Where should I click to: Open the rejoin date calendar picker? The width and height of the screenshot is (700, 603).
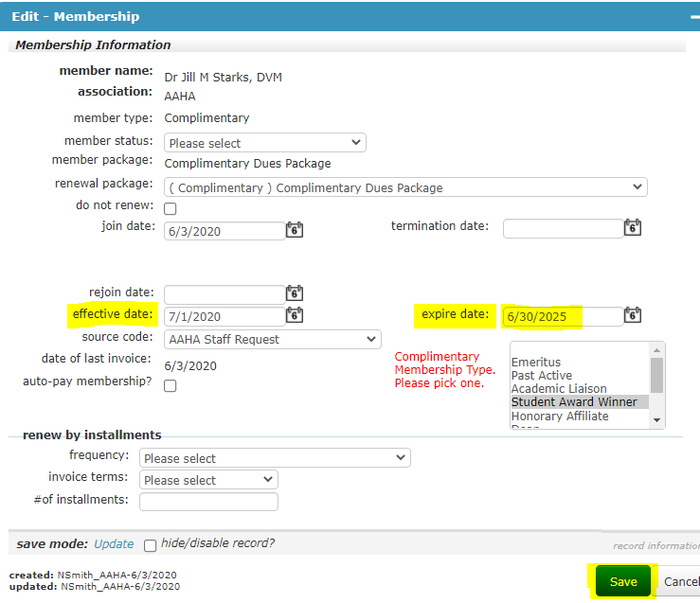pos(295,294)
